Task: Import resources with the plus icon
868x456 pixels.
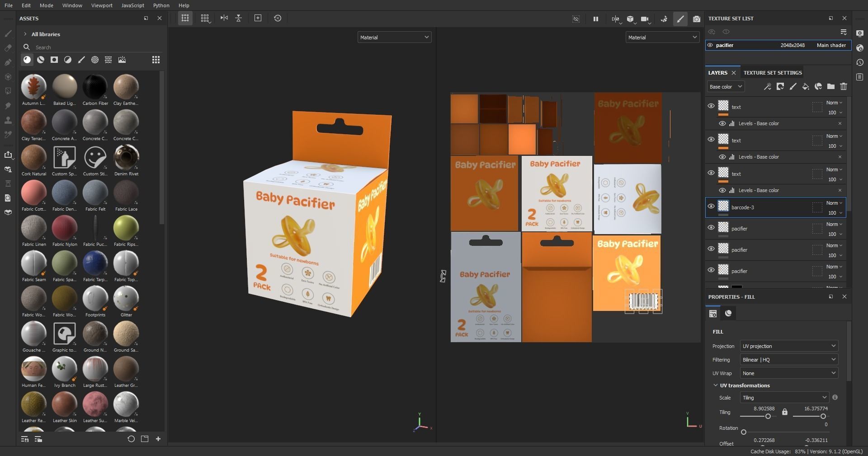Action: pyautogui.click(x=158, y=439)
